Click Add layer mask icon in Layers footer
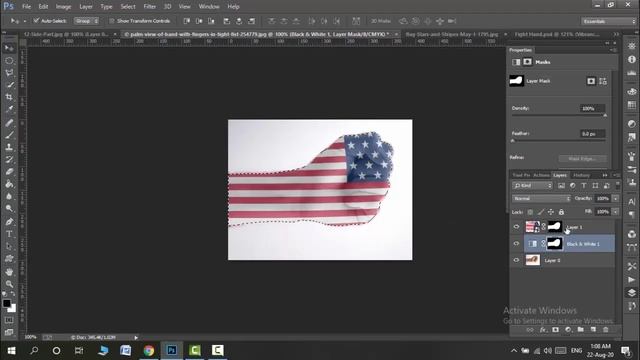Viewport: 640px width, 360px height. (555, 330)
